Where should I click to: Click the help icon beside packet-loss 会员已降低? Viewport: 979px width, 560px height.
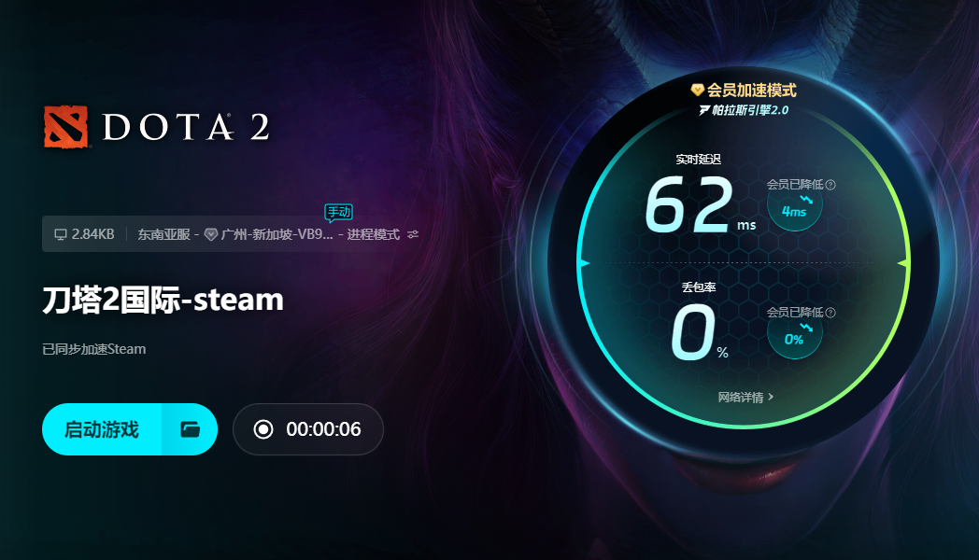(830, 313)
